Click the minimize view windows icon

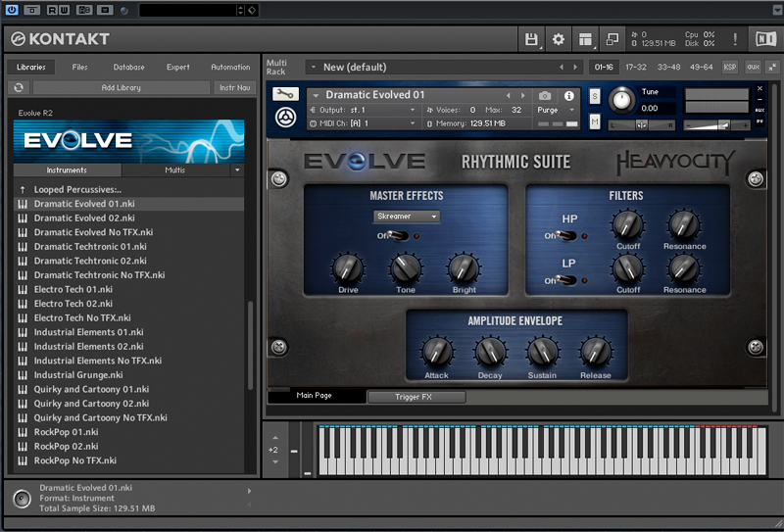click(x=612, y=39)
